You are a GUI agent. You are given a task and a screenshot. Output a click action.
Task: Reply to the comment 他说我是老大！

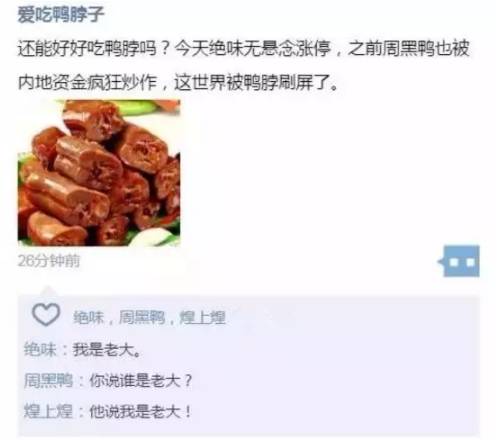coord(141,411)
